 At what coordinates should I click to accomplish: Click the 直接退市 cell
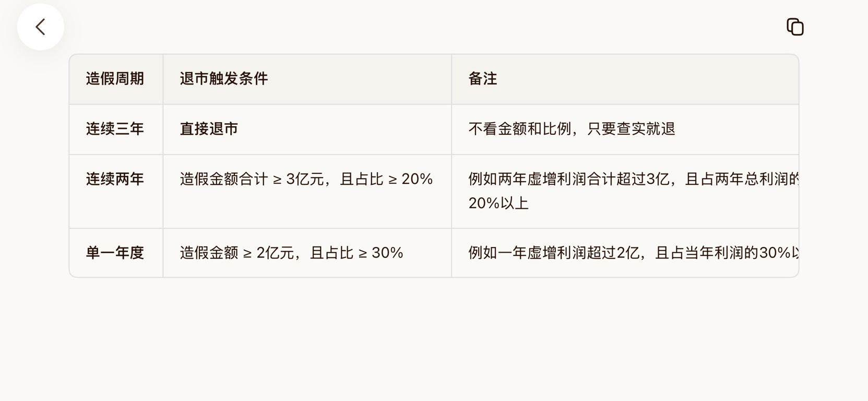[209, 129]
